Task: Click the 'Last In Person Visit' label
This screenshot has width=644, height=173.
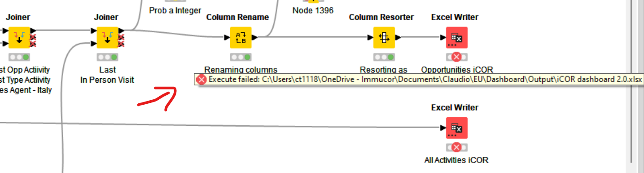Action: (x=108, y=75)
